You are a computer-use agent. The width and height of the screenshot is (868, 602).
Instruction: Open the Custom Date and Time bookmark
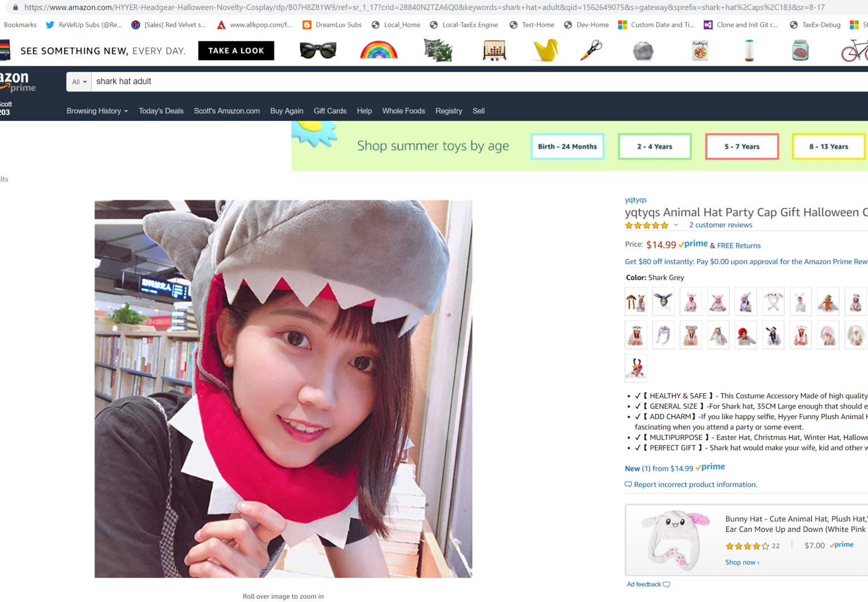656,25
